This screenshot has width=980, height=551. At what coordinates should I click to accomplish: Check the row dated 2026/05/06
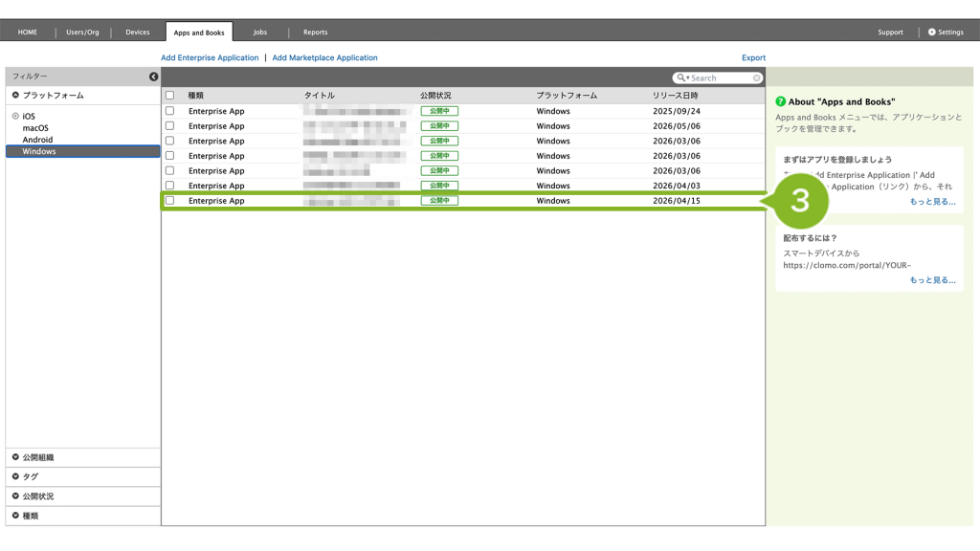tap(170, 125)
